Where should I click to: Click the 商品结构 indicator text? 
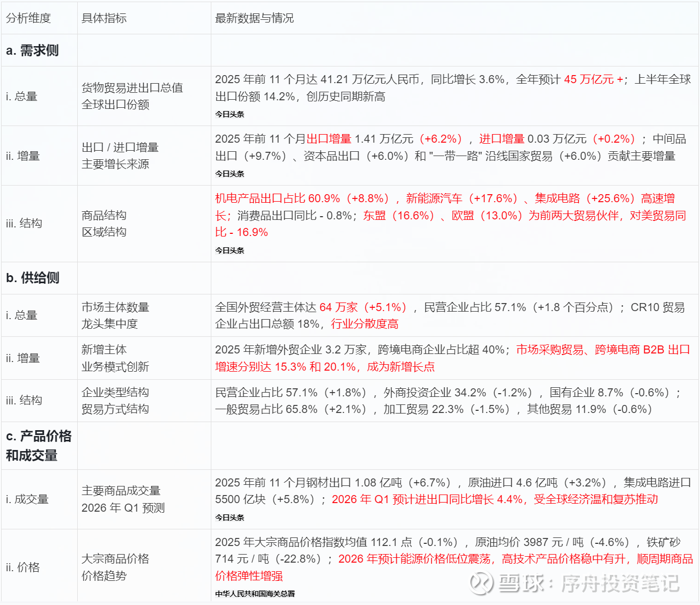click(x=104, y=215)
